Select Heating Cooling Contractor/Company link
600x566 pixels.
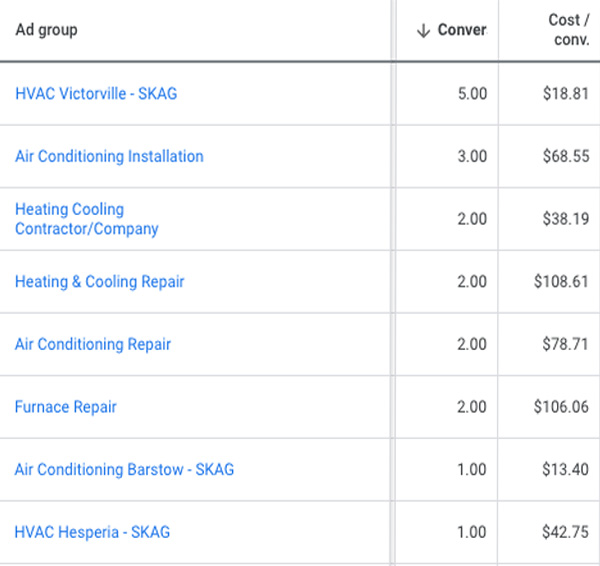point(86,219)
